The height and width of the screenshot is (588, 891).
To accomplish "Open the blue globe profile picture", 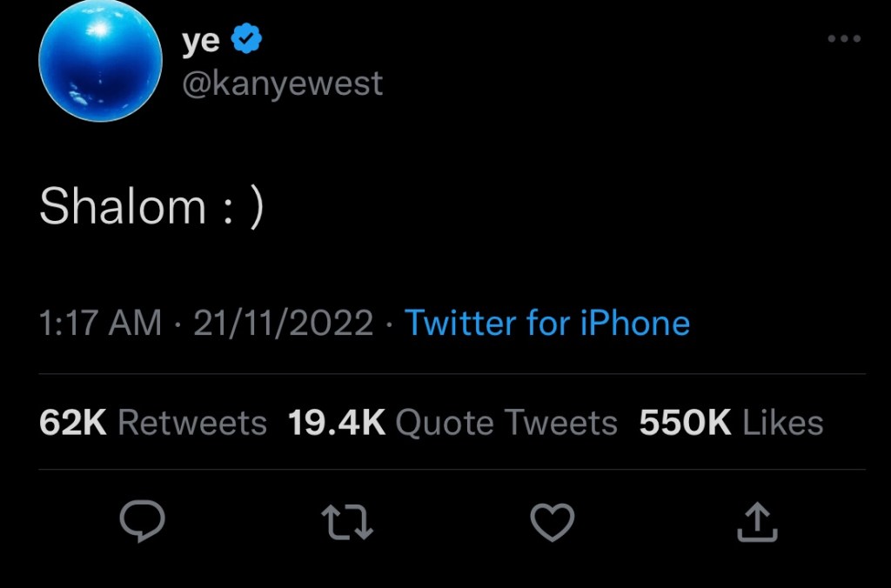I will [102, 62].
